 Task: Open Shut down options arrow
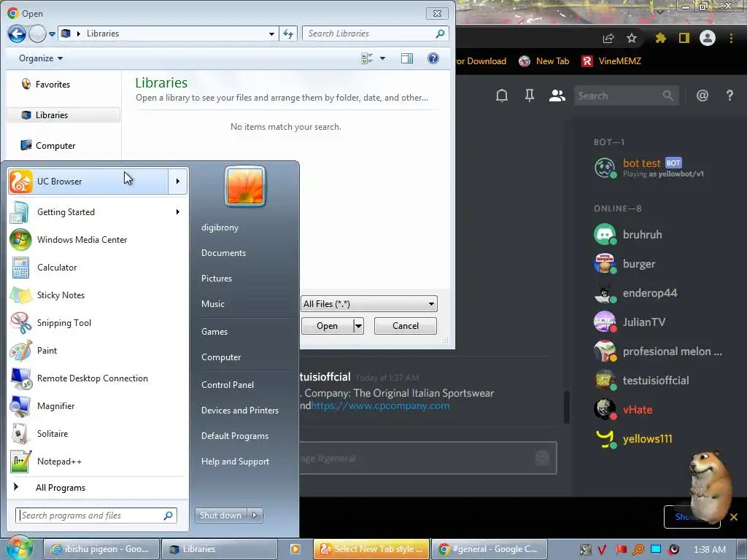255,516
